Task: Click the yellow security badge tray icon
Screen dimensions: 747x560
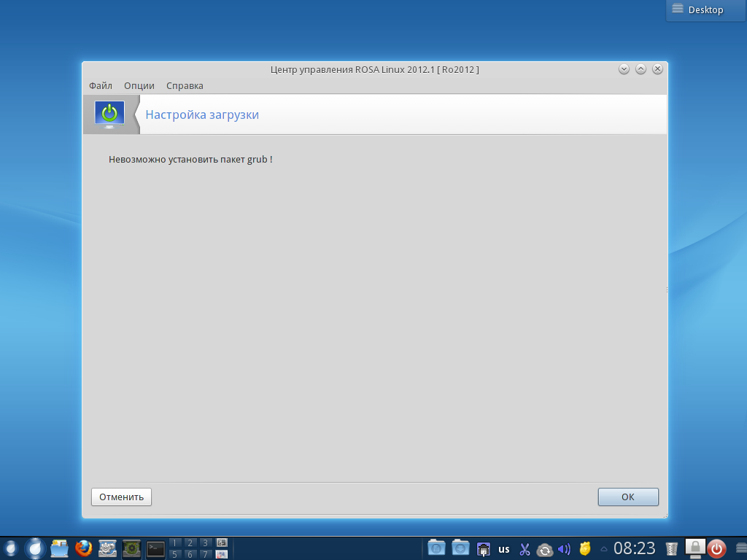Action: tap(585, 549)
